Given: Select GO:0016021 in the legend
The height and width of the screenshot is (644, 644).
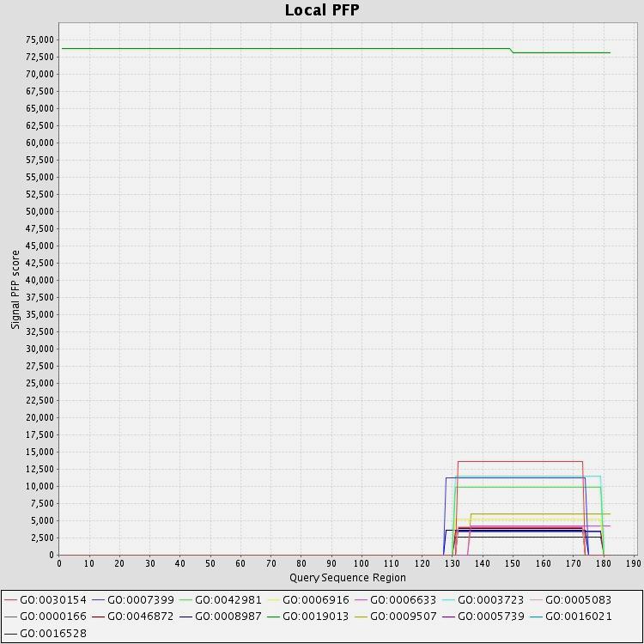Looking at the screenshot, I should [x=571, y=617].
